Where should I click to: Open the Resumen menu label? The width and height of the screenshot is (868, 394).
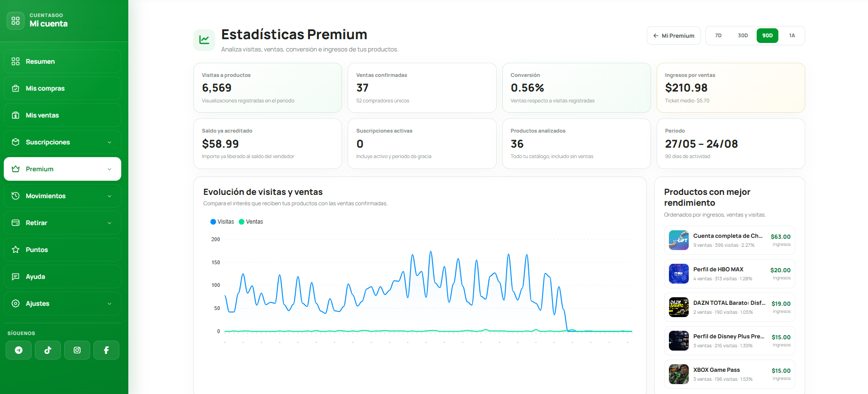[40, 61]
